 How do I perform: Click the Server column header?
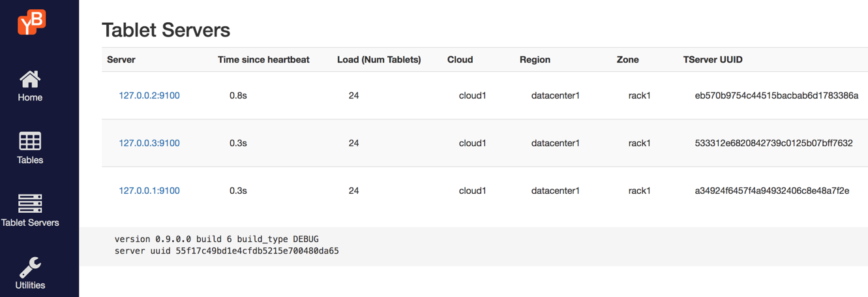121,59
